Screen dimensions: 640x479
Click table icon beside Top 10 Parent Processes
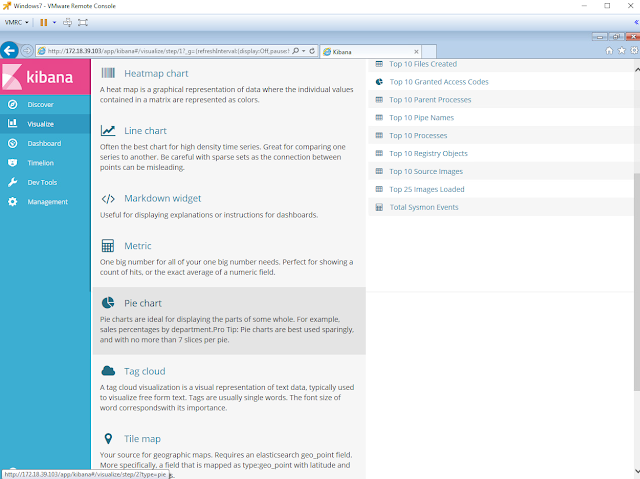379,100
